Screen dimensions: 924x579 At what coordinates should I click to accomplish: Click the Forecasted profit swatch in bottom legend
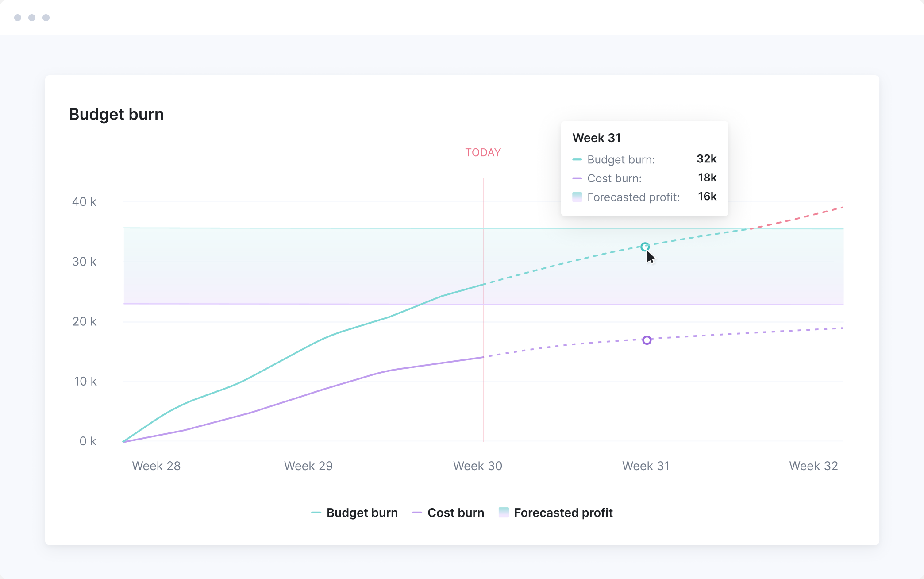[x=504, y=512]
